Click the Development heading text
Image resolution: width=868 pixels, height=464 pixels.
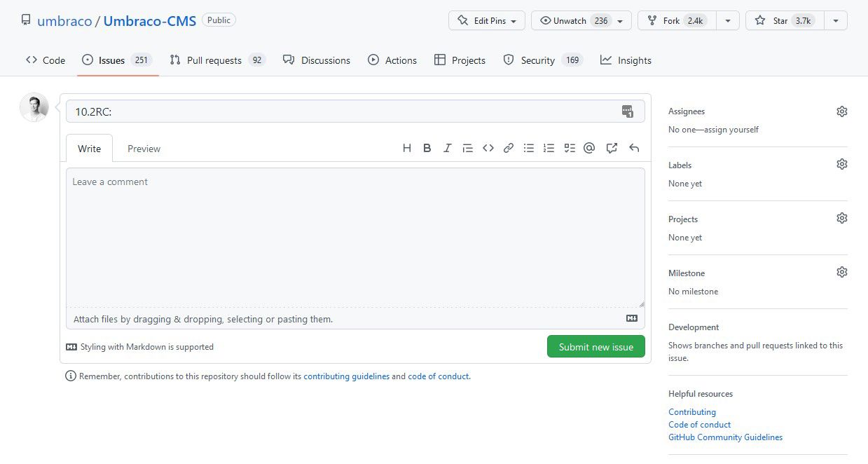[694, 327]
